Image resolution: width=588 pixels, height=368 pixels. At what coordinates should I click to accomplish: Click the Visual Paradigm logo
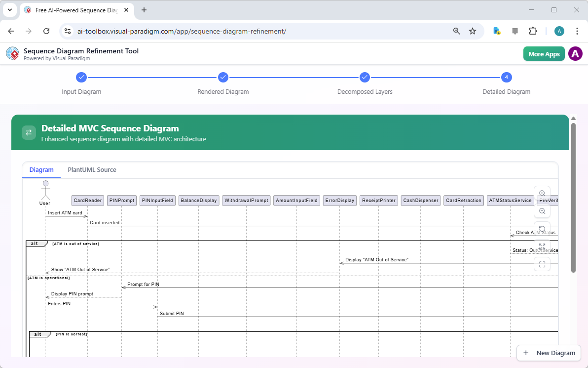(x=12, y=53)
